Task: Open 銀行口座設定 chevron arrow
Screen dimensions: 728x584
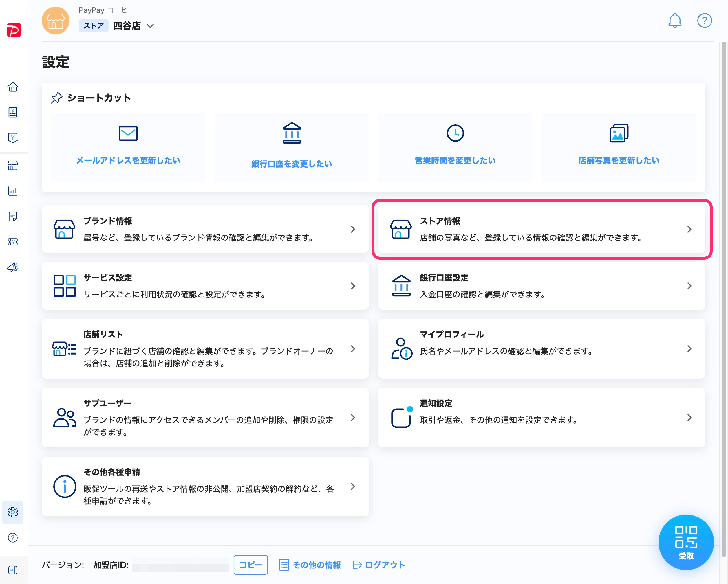Action: coord(689,286)
